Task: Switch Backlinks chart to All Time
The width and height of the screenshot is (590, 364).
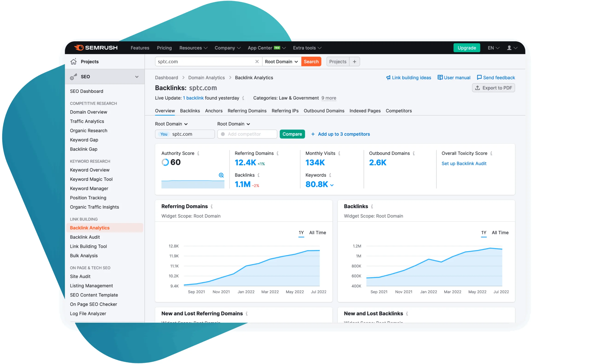Action: [500, 233]
